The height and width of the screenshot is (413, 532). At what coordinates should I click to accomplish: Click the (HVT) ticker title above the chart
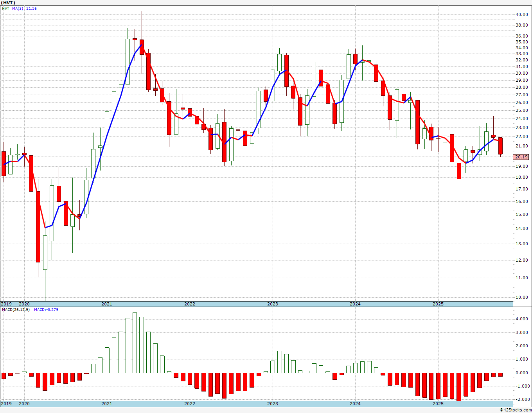click(x=8, y=3)
